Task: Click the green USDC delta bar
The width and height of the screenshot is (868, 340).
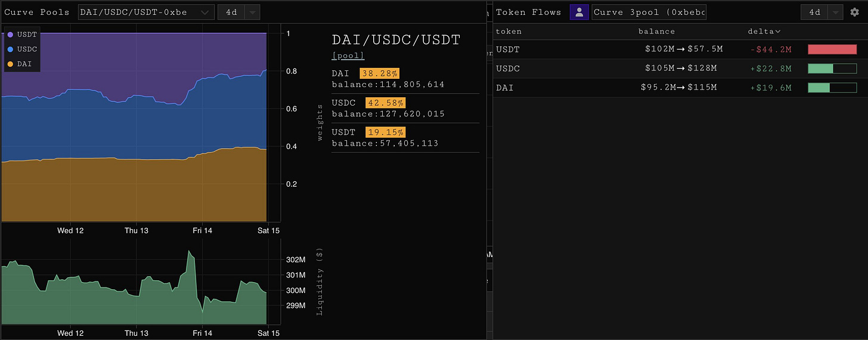Action: 832,69
